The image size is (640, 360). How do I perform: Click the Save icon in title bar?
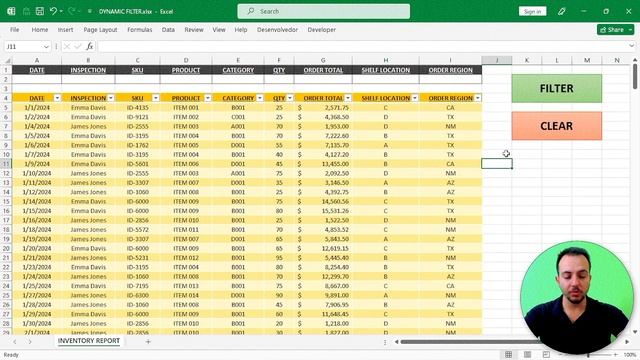(x=40, y=11)
